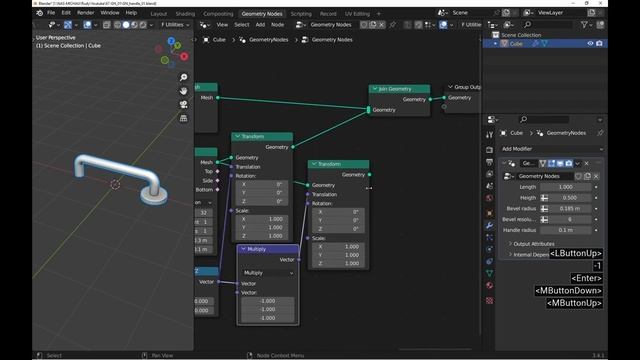The width and height of the screenshot is (640, 360).
Task: Click the pan view hand gizmo
Action: (184, 91)
